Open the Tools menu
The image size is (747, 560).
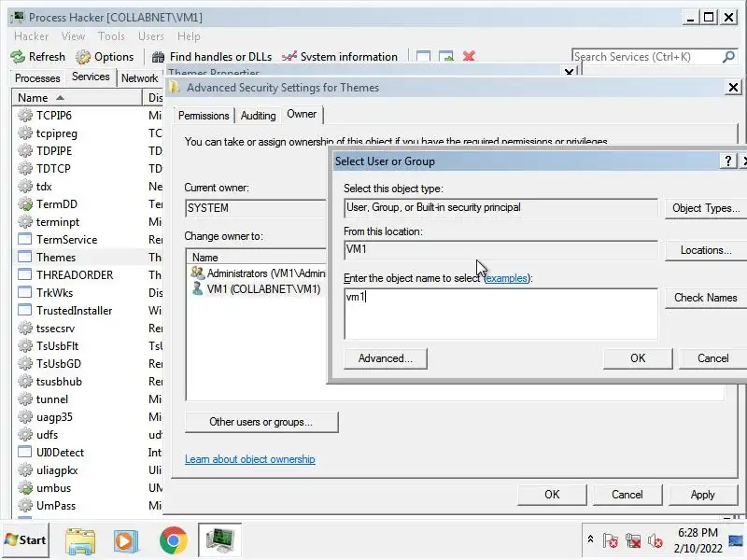[111, 36]
